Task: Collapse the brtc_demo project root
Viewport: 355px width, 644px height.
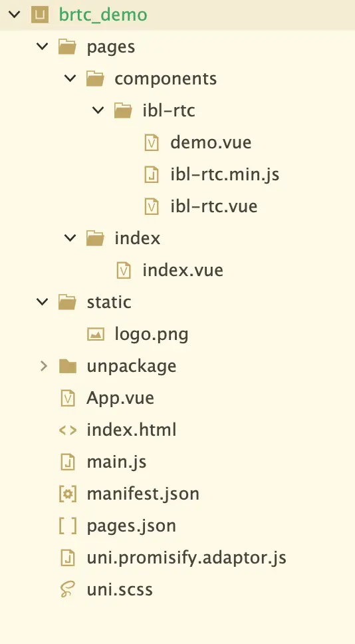Action: [15, 15]
